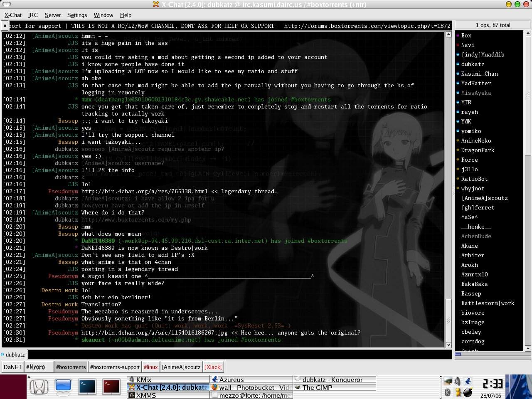Close the topic bar with the x button
The height and width of the screenshot is (399, 532).
(x=5, y=26)
